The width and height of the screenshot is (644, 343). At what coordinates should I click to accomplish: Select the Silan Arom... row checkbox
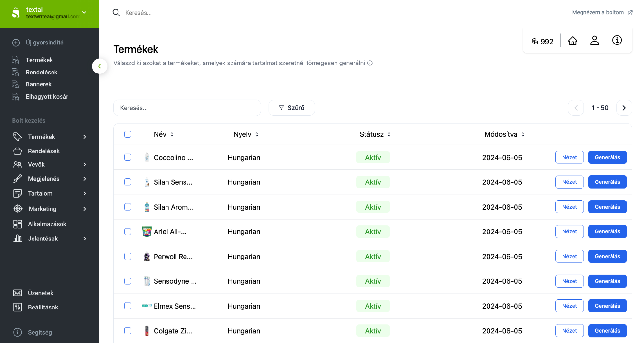tap(128, 207)
